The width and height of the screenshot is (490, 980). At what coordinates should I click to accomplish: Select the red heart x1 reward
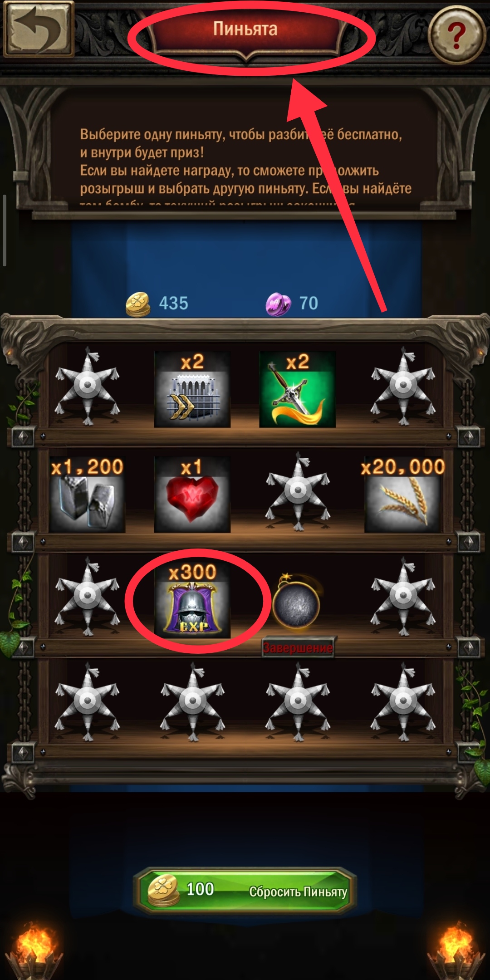point(192,495)
